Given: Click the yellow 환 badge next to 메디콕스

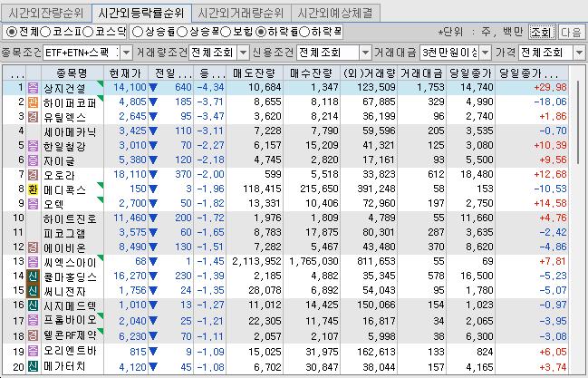Looking at the screenshot, I should 33,189.
